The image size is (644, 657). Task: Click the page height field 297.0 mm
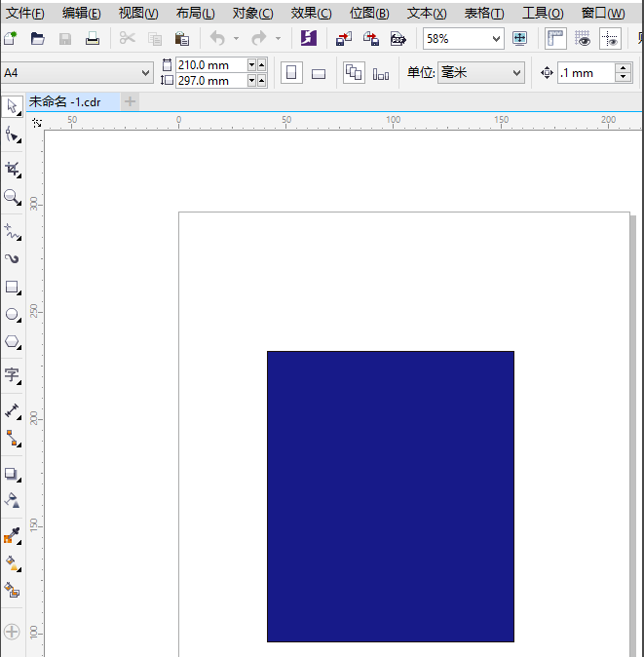[x=211, y=81]
